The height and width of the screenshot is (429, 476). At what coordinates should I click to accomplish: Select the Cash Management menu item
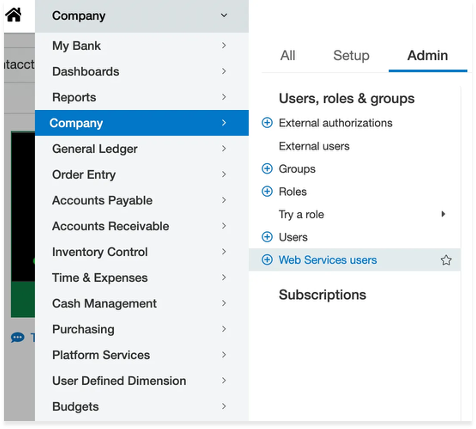pyautogui.click(x=142, y=303)
